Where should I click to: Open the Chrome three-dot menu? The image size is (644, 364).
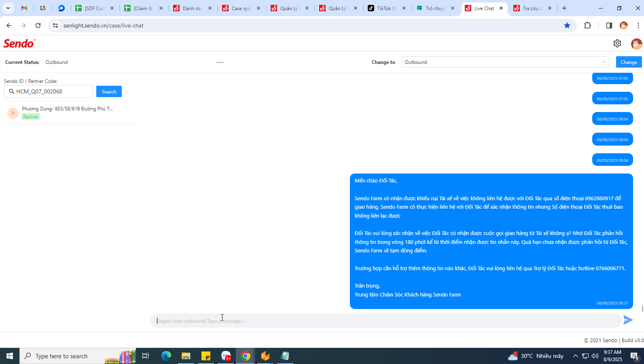pos(638,25)
